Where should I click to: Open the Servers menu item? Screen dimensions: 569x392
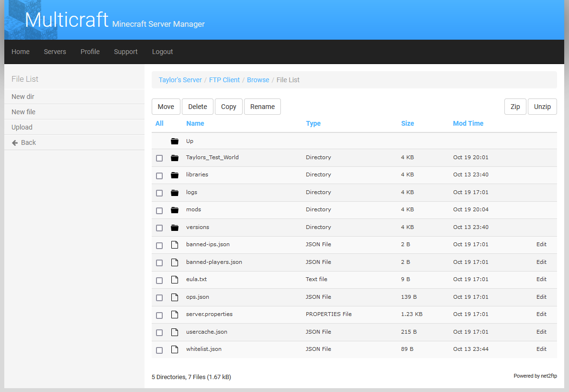(55, 52)
